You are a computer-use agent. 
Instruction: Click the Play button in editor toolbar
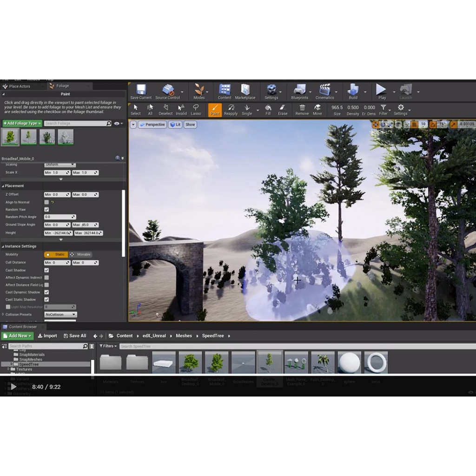(382, 92)
